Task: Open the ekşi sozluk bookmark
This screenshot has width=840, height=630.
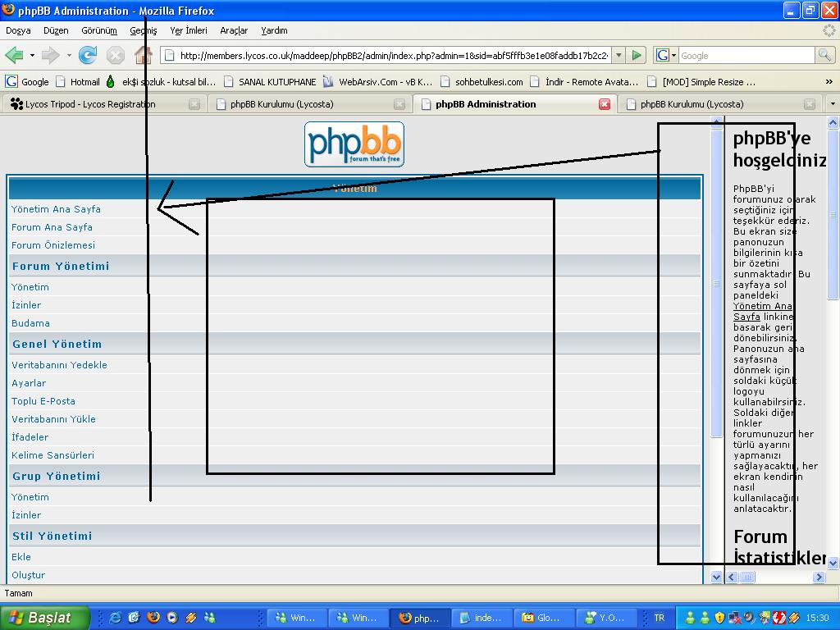Action: pyautogui.click(x=161, y=82)
